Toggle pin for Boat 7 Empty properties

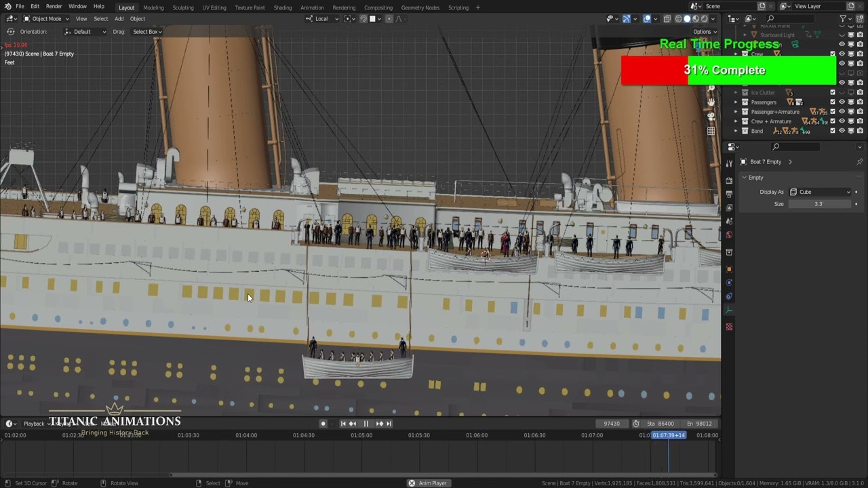tap(860, 162)
